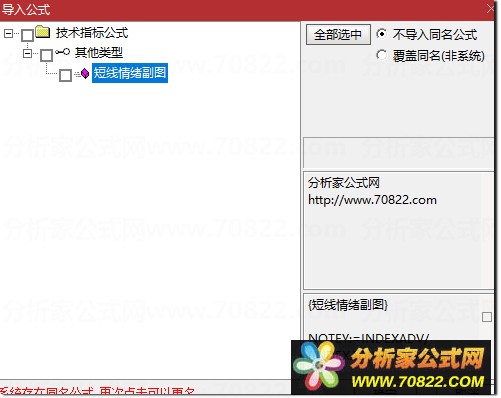
Task: Select the 短线情绪副图 formula item
Action: point(130,73)
